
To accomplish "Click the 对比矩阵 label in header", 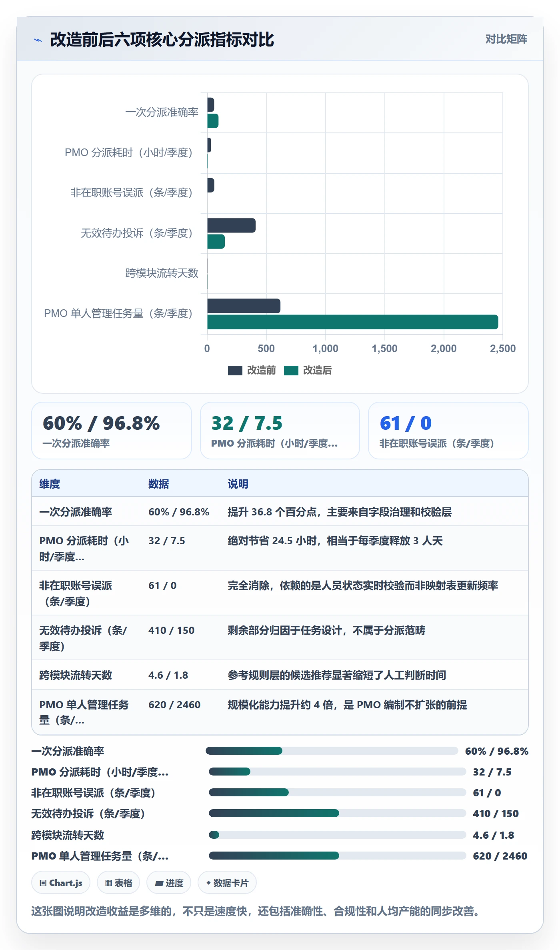I will coord(506,39).
